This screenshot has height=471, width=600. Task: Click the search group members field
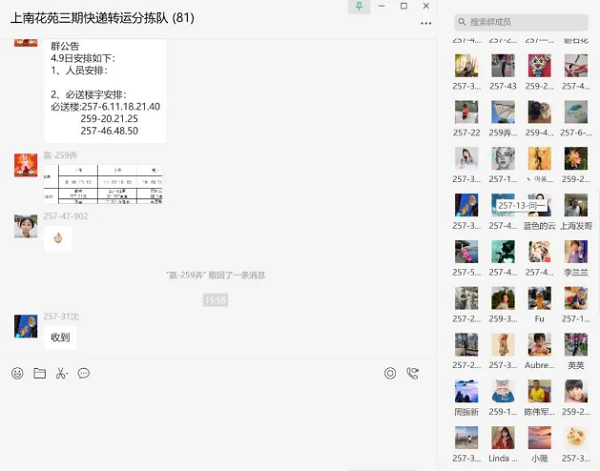520,22
